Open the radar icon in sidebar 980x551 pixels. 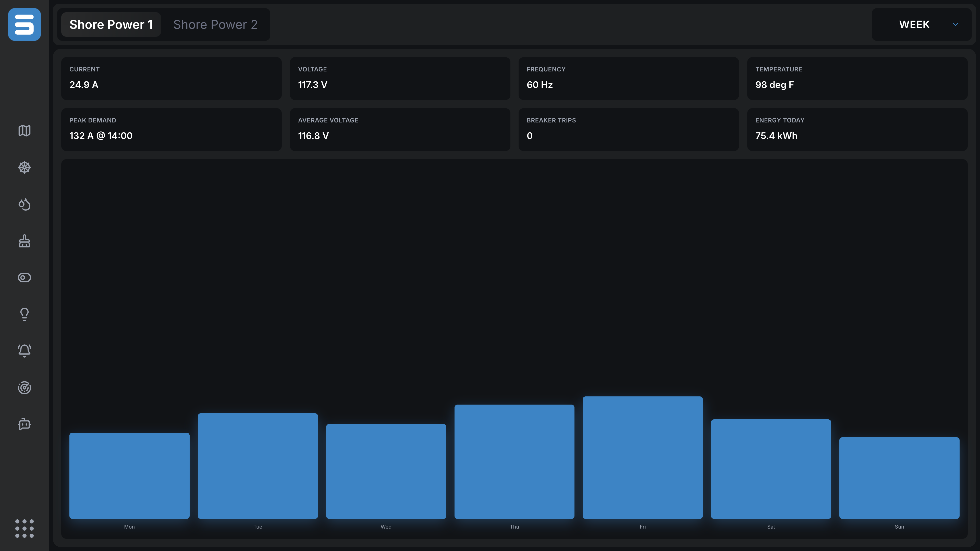[x=24, y=387]
